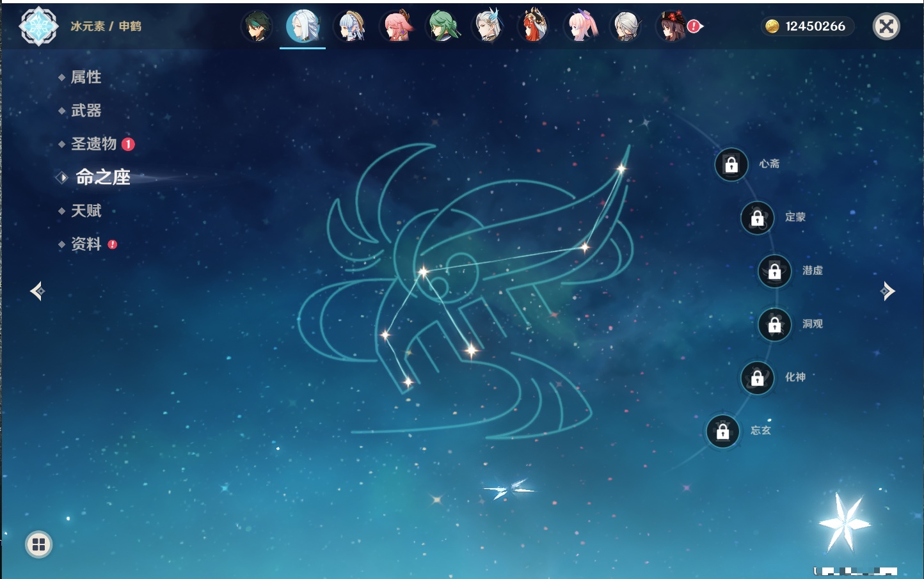Click the Mora coin balance 12450266
924x579 pixels.
[808, 26]
